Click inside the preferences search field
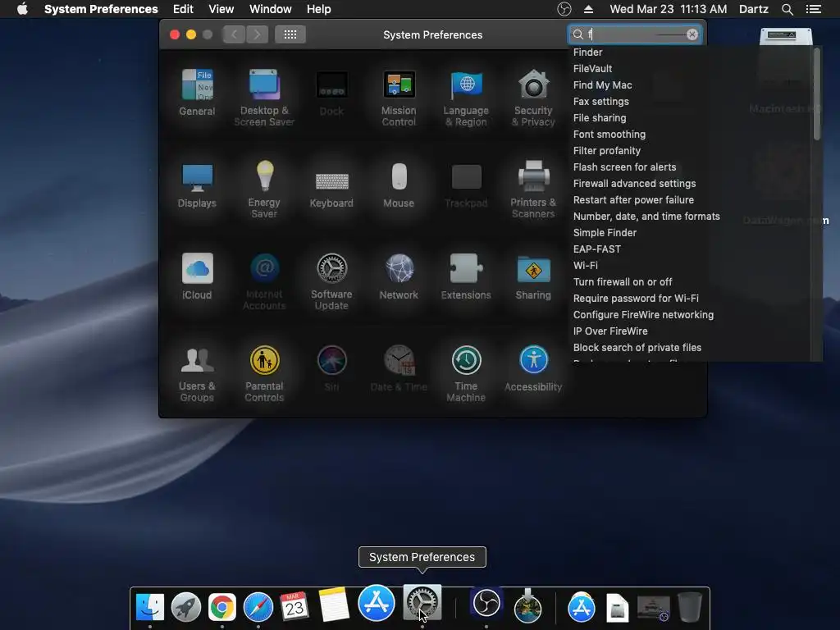The image size is (840, 630). coord(635,34)
